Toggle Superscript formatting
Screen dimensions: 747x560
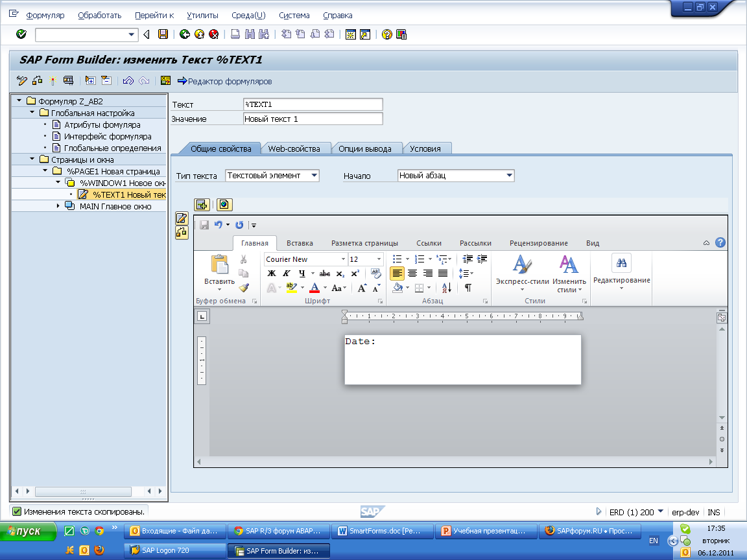355,274
